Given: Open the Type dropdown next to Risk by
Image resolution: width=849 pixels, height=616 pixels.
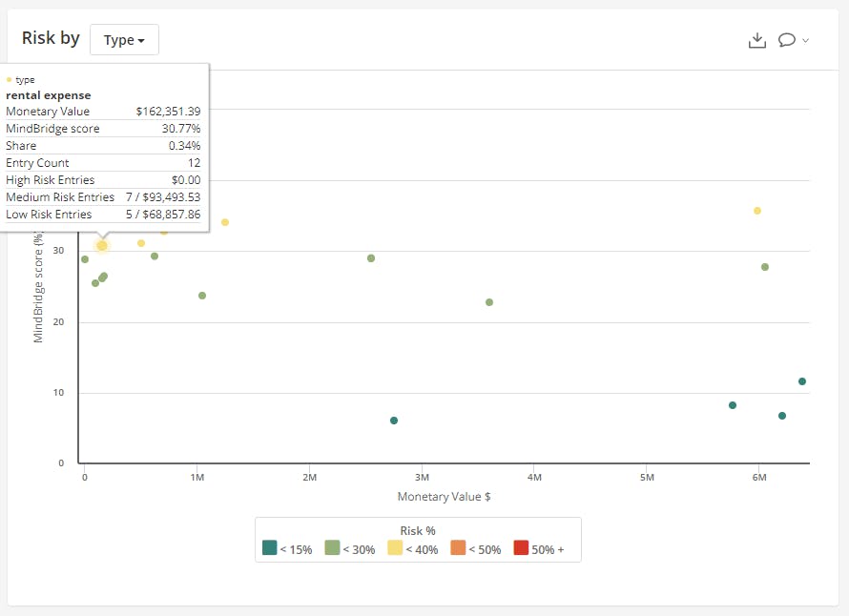Looking at the screenshot, I should coord(124,40).
